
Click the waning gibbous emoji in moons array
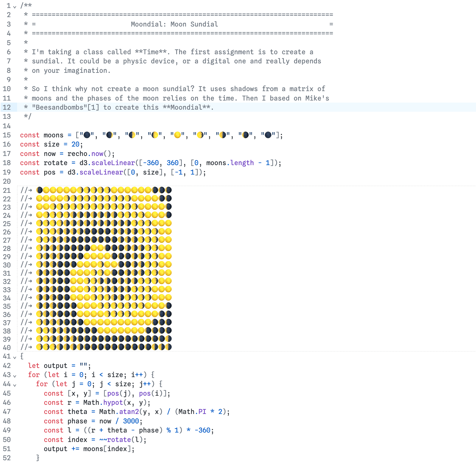(200, 135)
